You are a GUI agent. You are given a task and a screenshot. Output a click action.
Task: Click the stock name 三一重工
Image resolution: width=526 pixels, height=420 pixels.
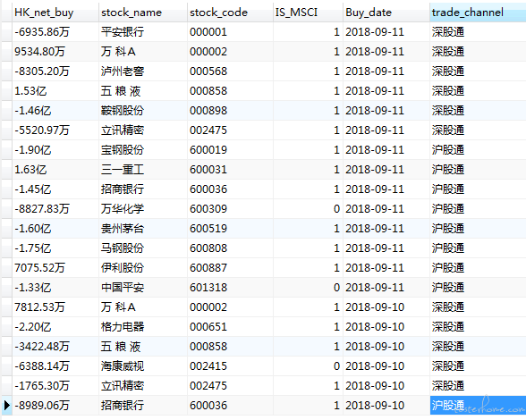[123, 170]
